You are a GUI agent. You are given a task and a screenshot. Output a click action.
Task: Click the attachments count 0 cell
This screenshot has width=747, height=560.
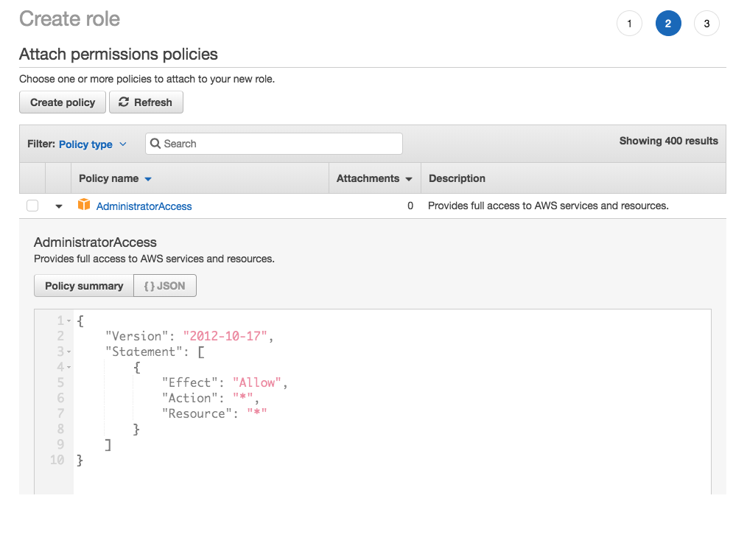pyautogui.click(x=410, y=206)
